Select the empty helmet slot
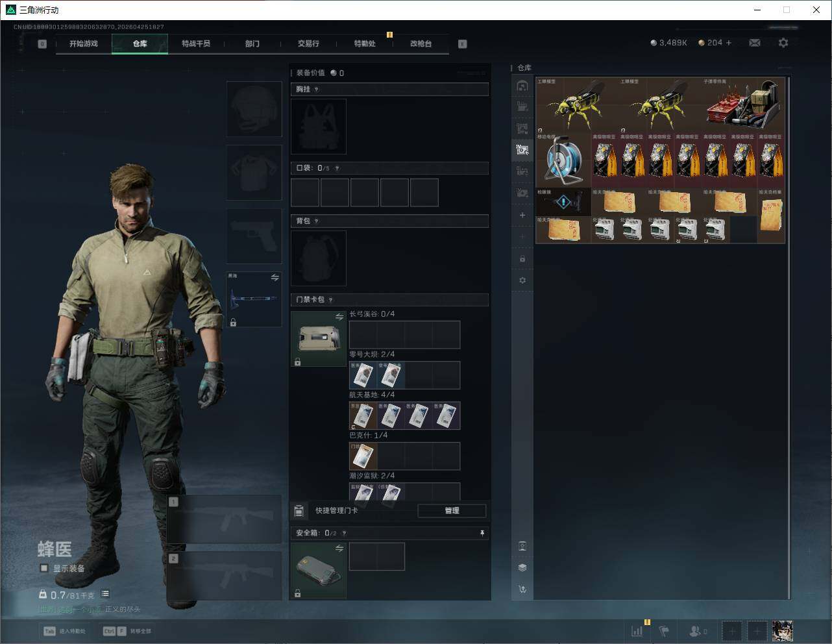 pos(254,108)
